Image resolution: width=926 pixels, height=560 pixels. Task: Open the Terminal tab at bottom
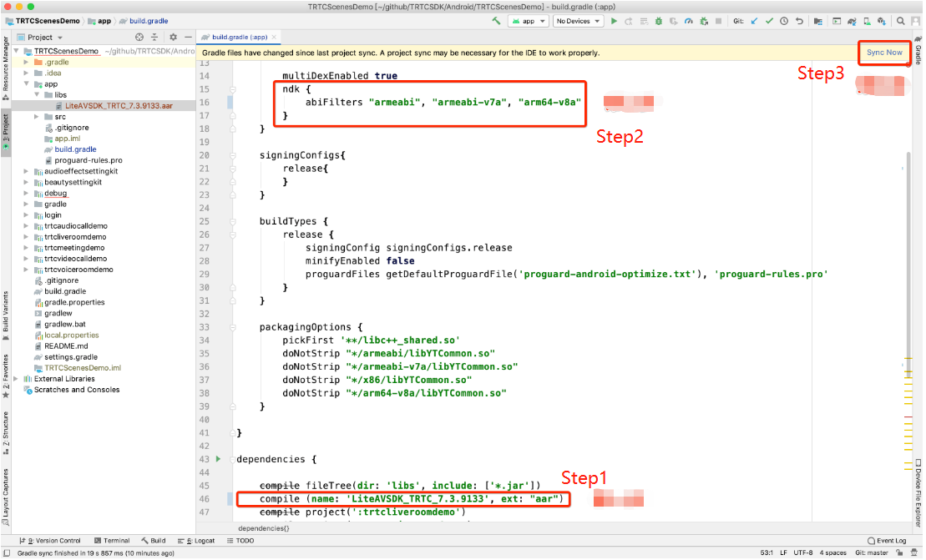[112, 541]
